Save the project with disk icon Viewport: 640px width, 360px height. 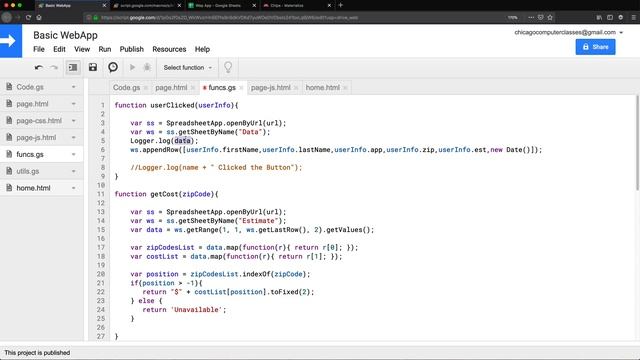tap(93, 67)
